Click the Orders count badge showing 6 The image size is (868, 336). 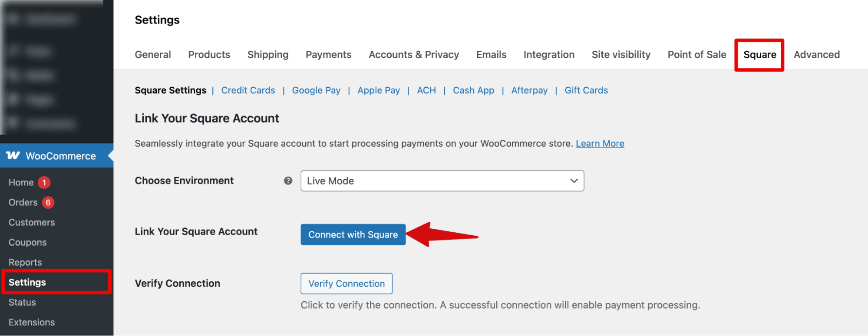coord(48,203)
